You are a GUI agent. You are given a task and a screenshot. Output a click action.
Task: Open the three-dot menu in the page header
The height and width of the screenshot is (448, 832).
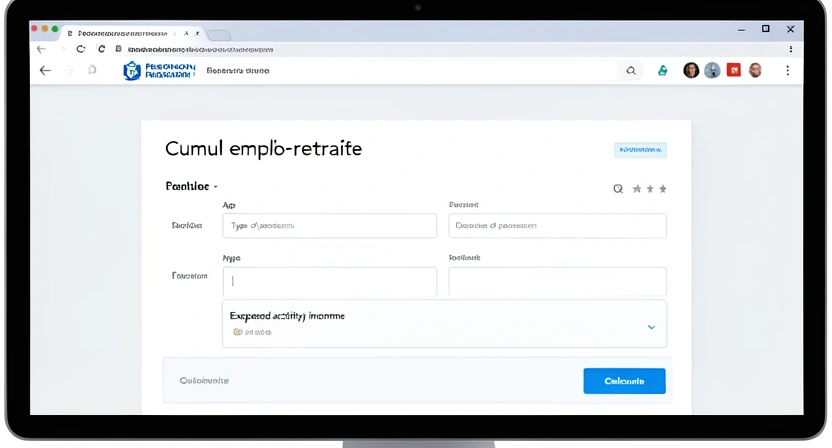(787, 71)
